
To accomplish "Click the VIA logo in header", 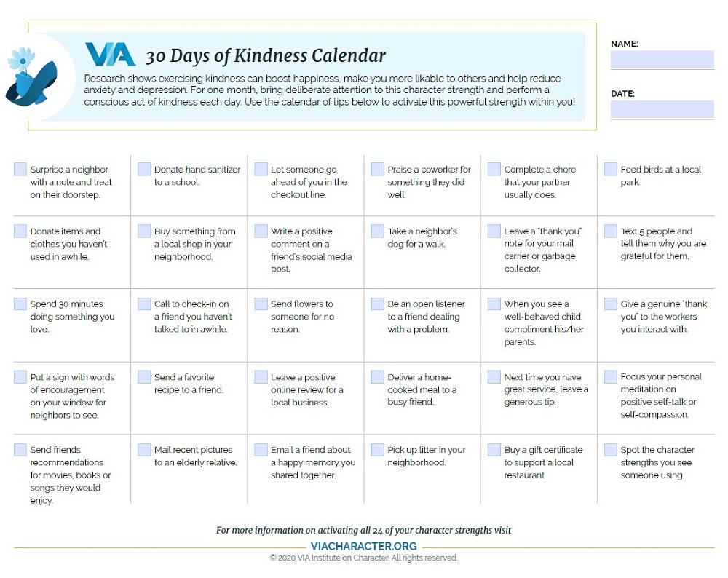I will coord(110,55).
